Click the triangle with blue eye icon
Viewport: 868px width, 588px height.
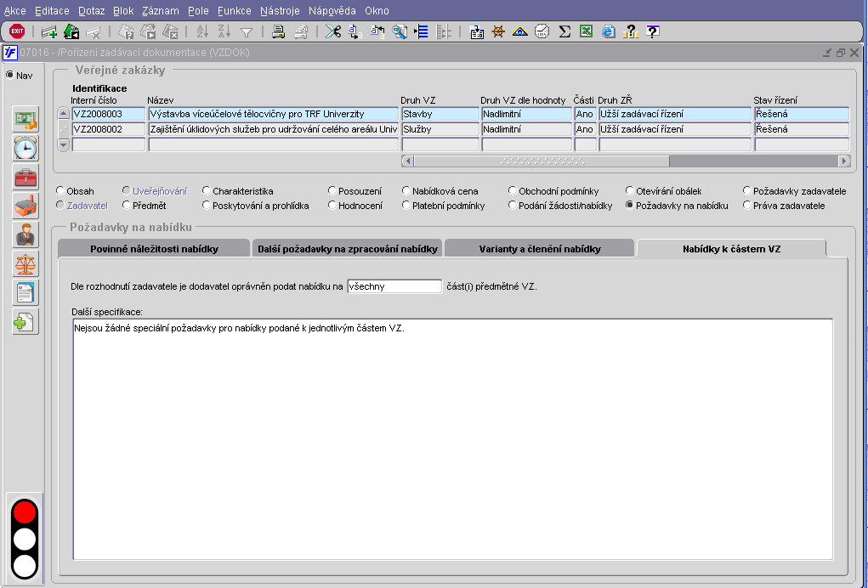519,32
